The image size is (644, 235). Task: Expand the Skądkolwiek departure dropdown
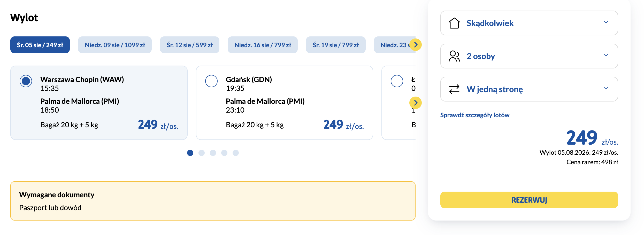pos(529,23)
